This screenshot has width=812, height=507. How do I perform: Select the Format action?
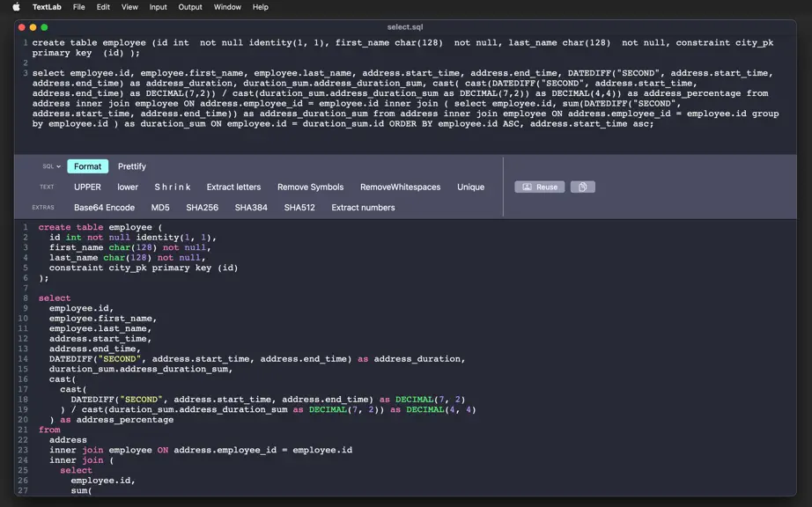coord(87,166)
